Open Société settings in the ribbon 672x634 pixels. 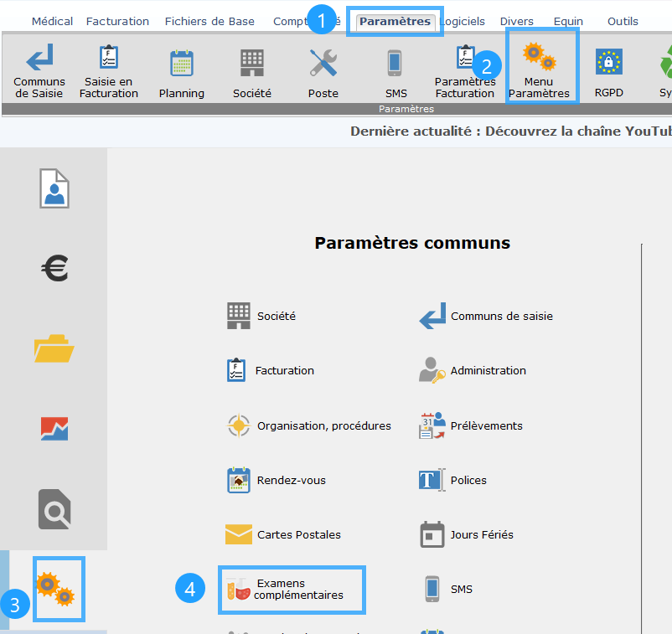pos(252,74)
